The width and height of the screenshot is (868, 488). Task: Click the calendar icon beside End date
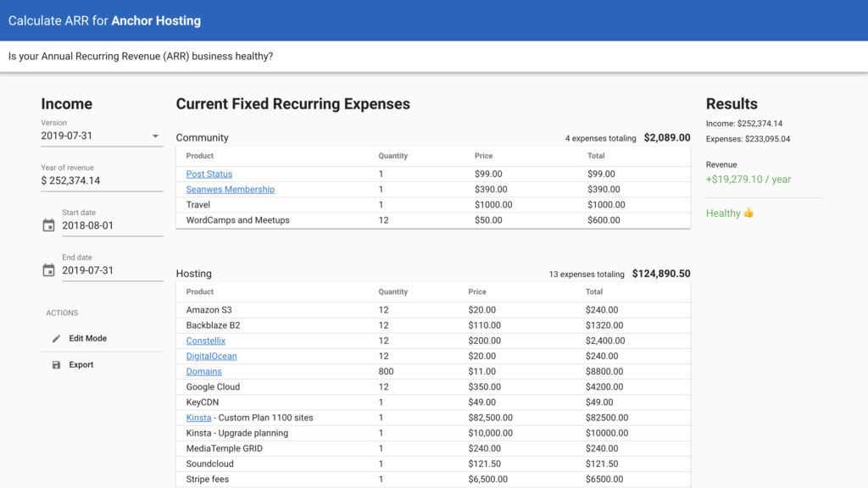coord(48,270)
